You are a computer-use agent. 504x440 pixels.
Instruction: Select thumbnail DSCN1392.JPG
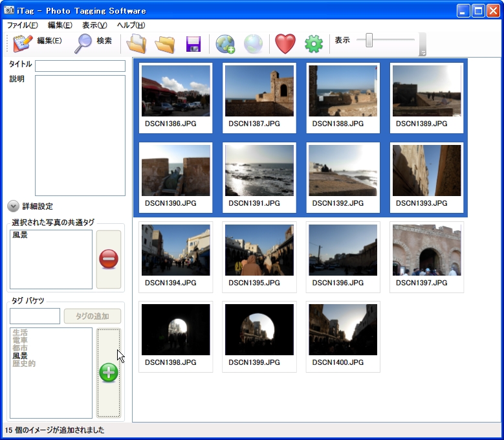[x=343, y=177]
